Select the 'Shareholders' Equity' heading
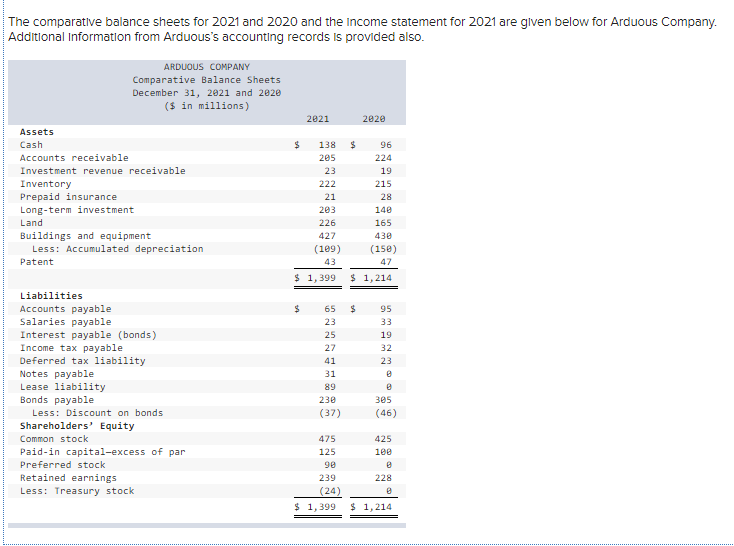Screen dimensions: 734x546 point(77,426)
